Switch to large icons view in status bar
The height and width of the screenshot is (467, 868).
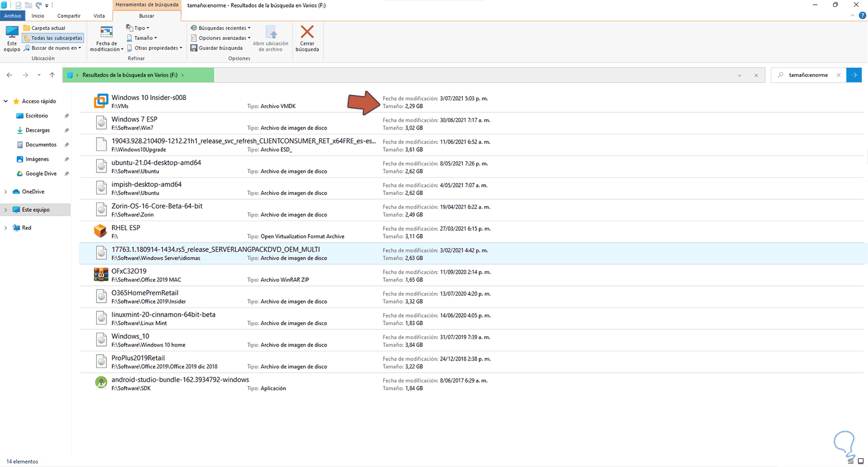tap(860, 462)
